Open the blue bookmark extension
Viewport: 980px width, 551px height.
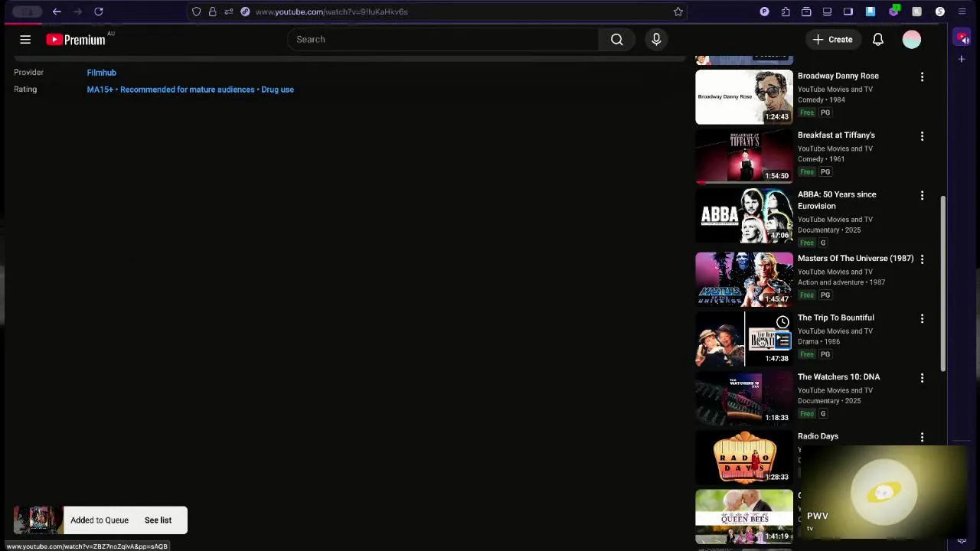pos(871,11)
